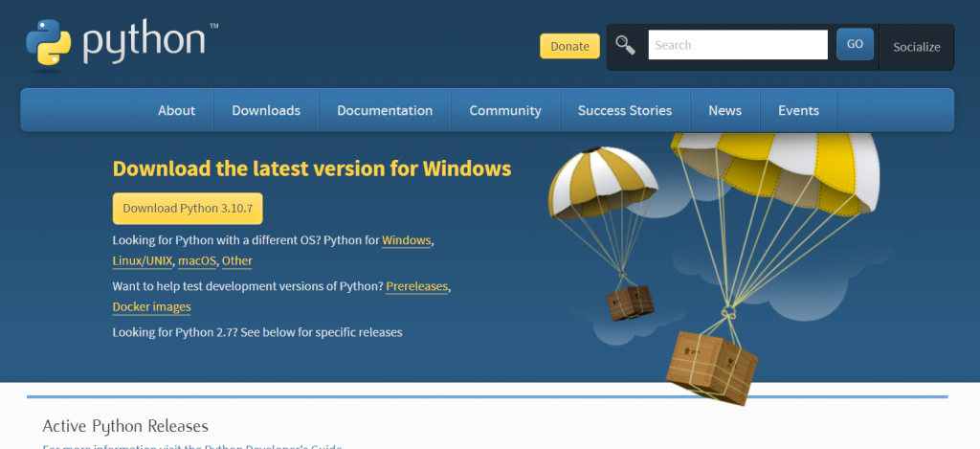Open the Docker images link

pos(152,307)
